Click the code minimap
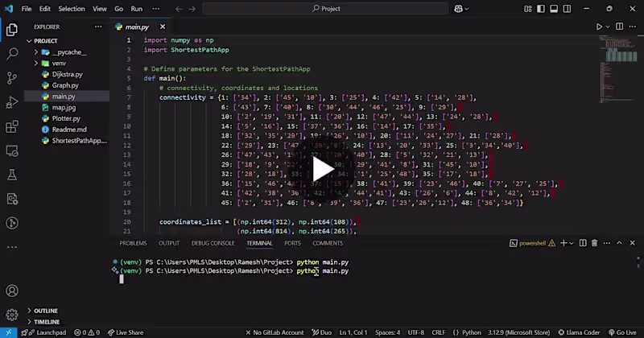Screen dimensions: 644x338 pos(618,70)
